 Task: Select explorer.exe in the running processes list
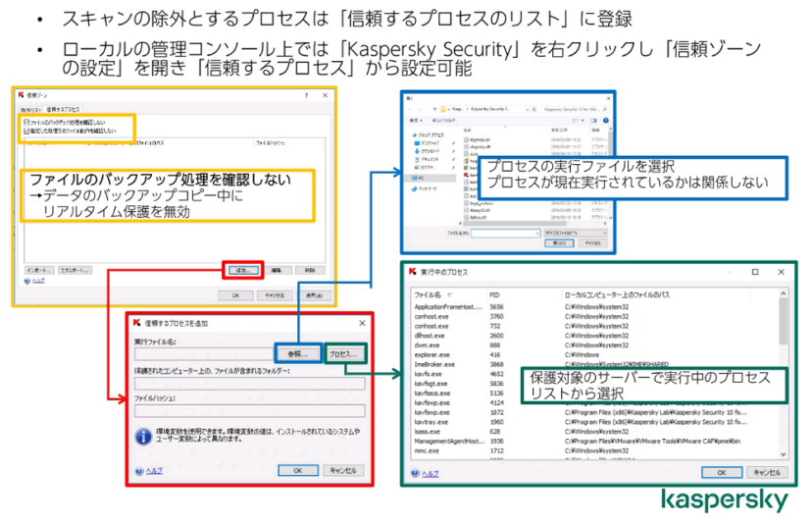pos(431,355)
